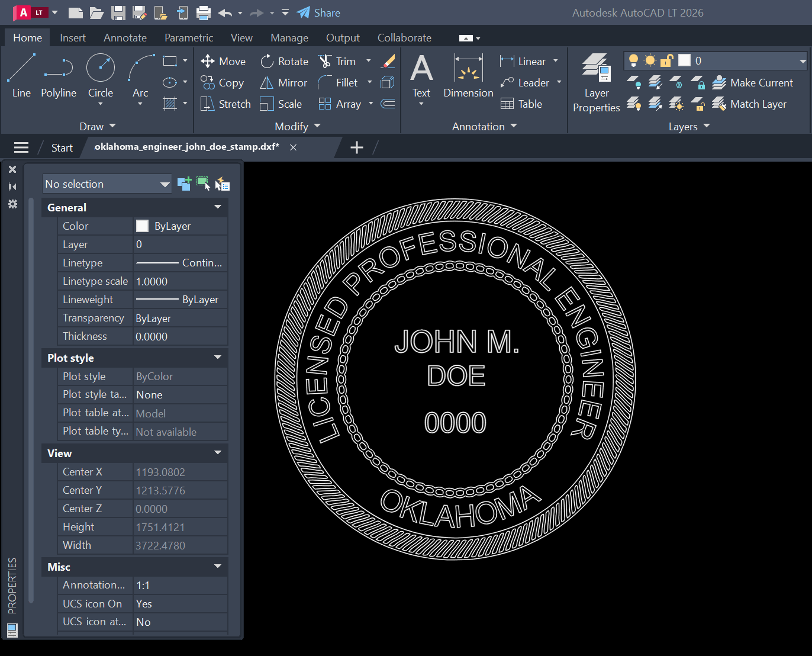
Task: Open the No selection dropdown
Action: pos(107,184)
